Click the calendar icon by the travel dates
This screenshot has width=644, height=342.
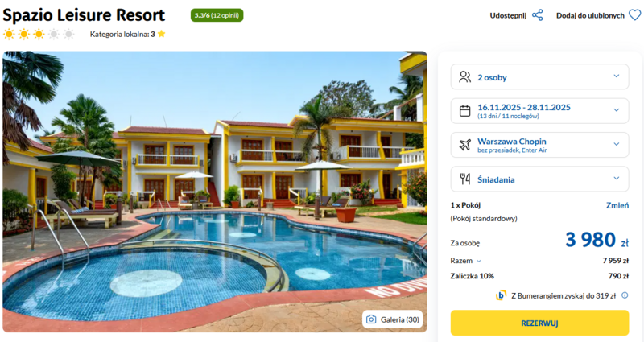click(x=465, y=111)
